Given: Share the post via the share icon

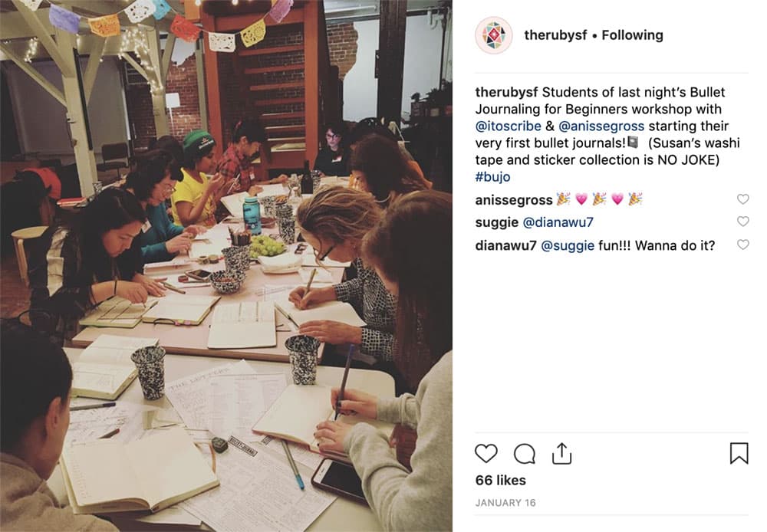Looking at the screenshot, I should (561, 453).
